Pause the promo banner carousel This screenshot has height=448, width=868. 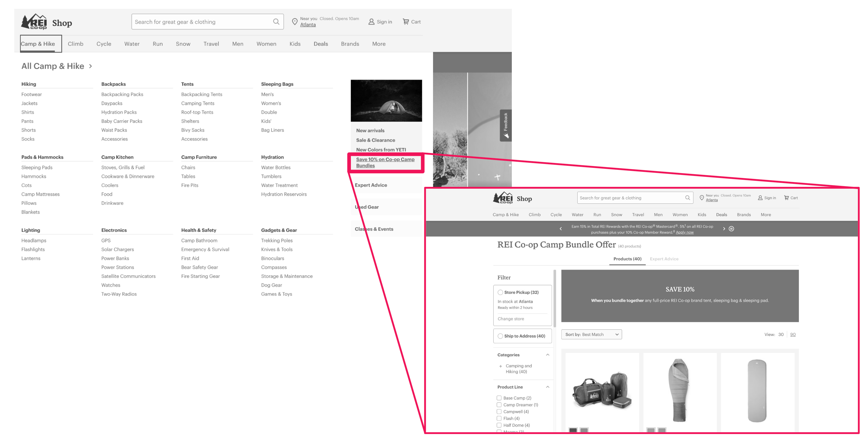[731, 229]
